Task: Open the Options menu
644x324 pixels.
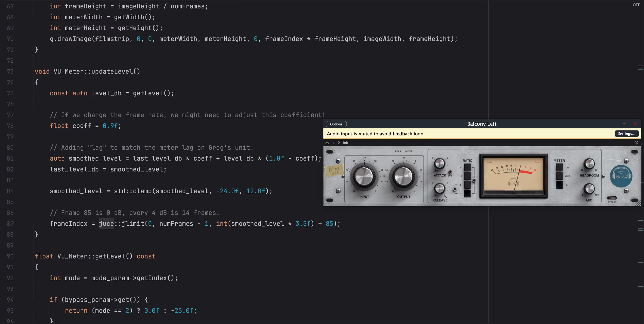Action: click(x=336, y=124)
